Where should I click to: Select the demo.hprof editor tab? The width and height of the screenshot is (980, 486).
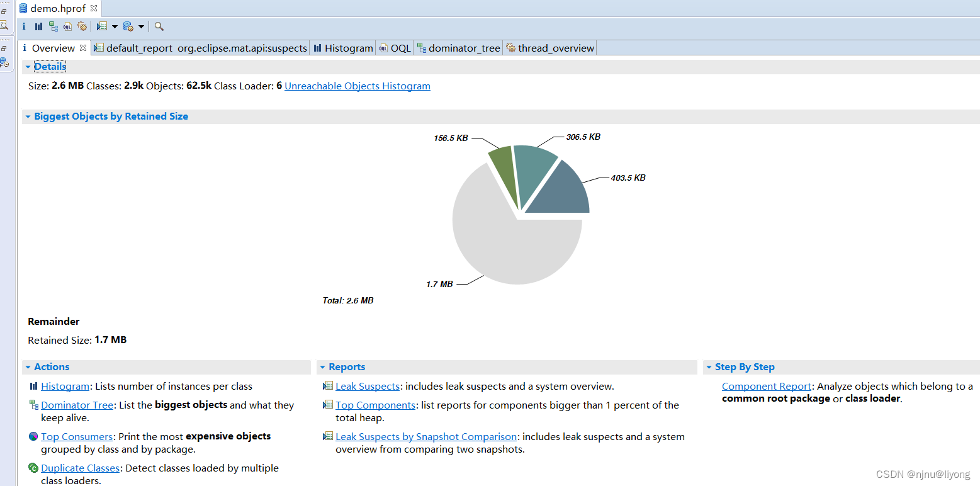tap(58, 9)
